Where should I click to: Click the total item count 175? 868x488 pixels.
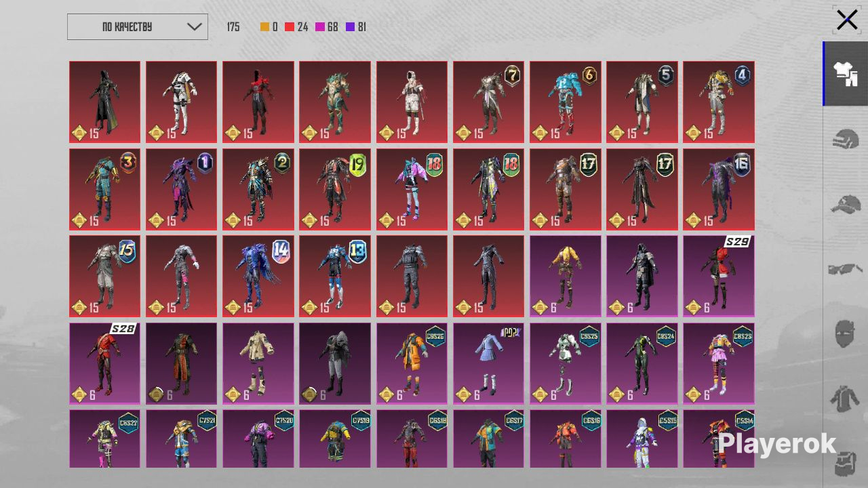click(233, 27)
